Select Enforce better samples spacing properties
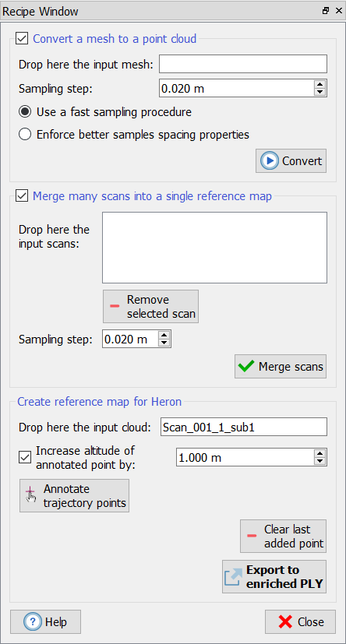The height and width of the screenshot is (644, 346). click(x=25, y=134)
